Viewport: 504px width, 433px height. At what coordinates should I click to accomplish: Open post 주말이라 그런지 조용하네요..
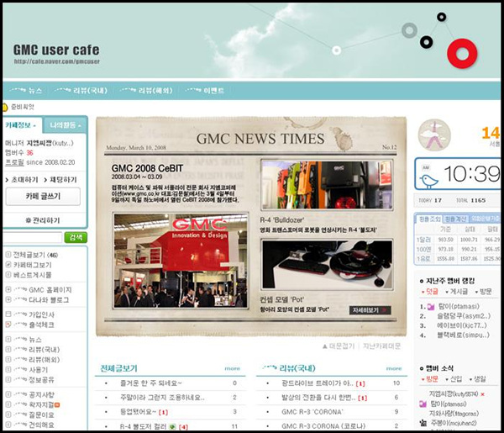point(162,398)
